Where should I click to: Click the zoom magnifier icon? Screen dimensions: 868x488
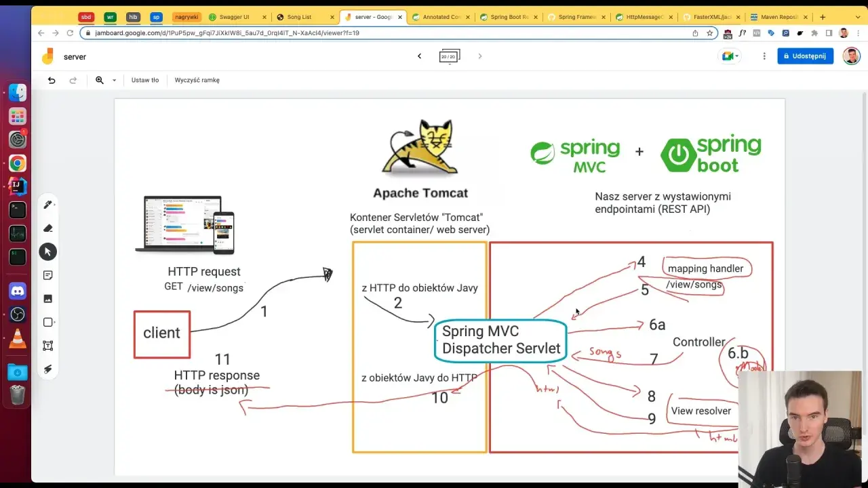coord(100,80)
